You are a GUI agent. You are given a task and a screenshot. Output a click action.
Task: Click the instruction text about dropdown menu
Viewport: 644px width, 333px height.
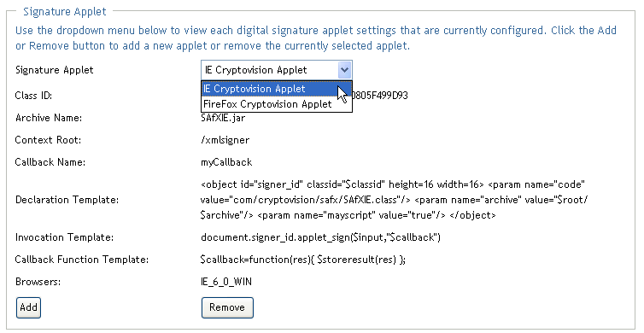click(x=316, y=38)
